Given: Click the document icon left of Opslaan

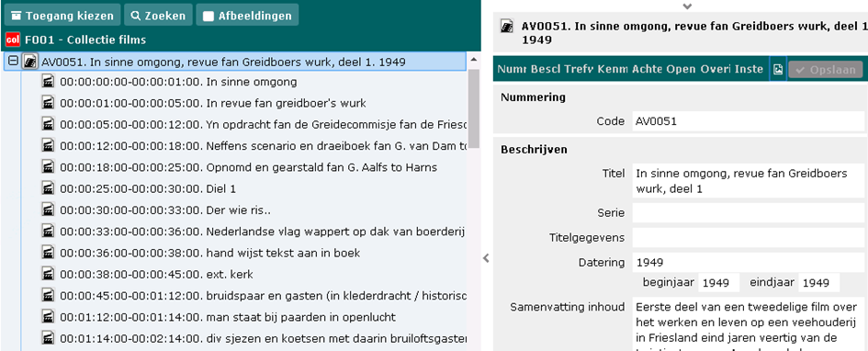Looking at the screenshot, I should pyautogui.click(x=778, y=69).
